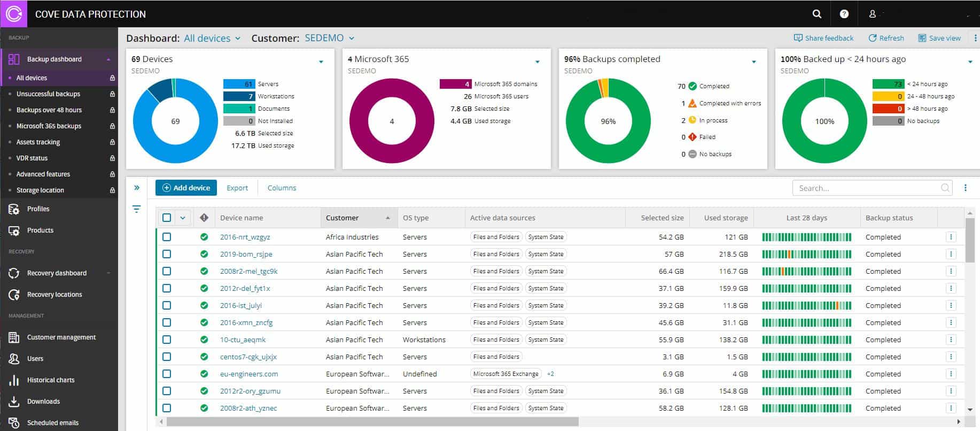
Task: Click the lock icon beside Unsuccessful backups
Action: [112, 94]
